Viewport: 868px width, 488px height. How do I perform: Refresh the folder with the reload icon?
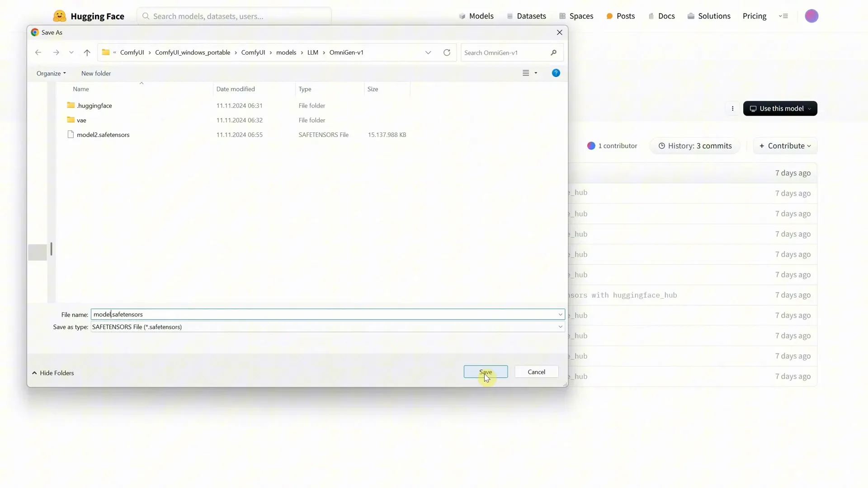(x=447, y=52)
